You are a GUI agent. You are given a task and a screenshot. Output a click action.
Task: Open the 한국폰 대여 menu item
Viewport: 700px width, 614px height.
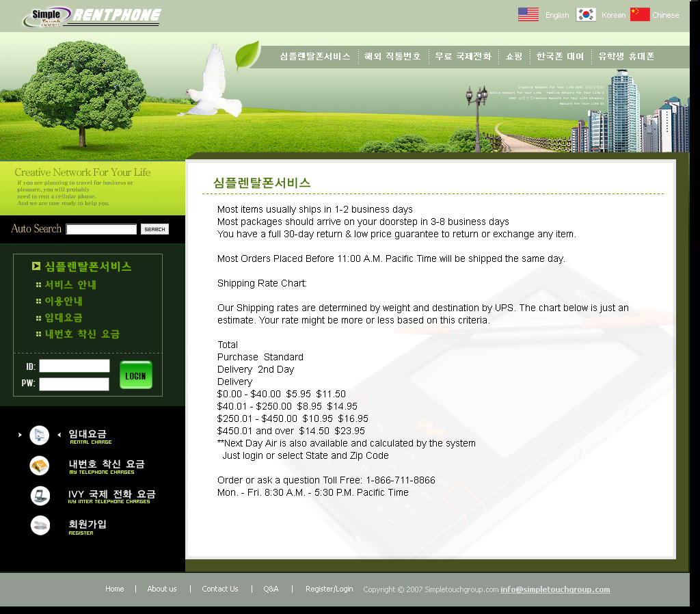pyautogui.click(x=560, y=57)
